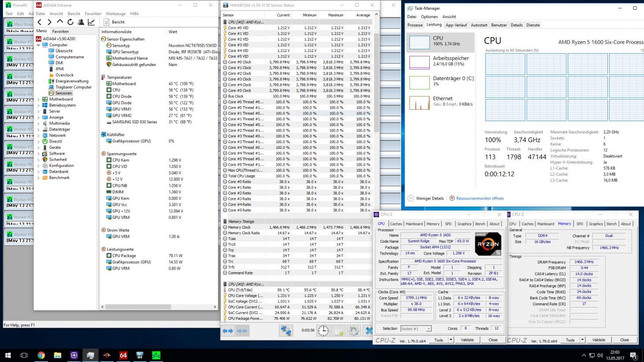Open Task View on the taskbar

coord(24,355)
